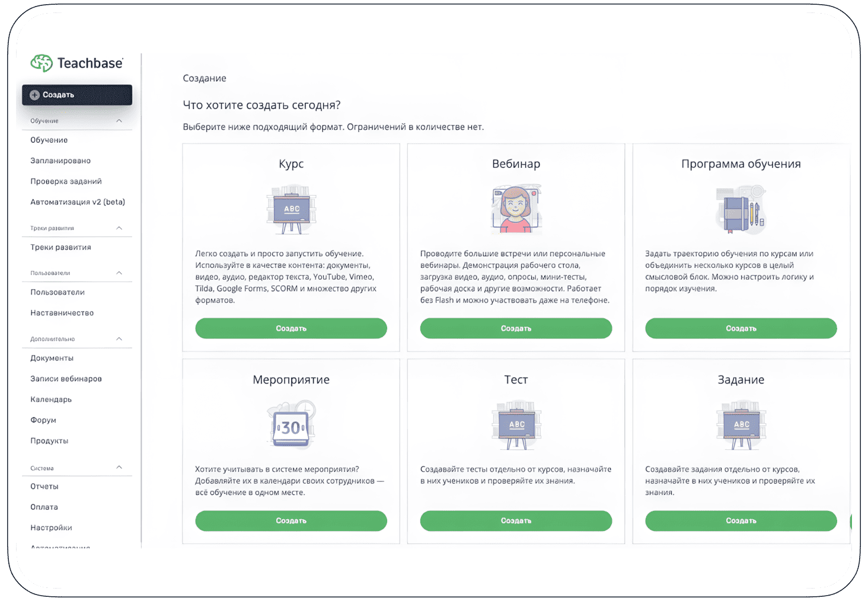Open Записи вебинаров in the sidebar
Image resolution: width=868 pixels, height=601 pixels.
click(66, 379)
